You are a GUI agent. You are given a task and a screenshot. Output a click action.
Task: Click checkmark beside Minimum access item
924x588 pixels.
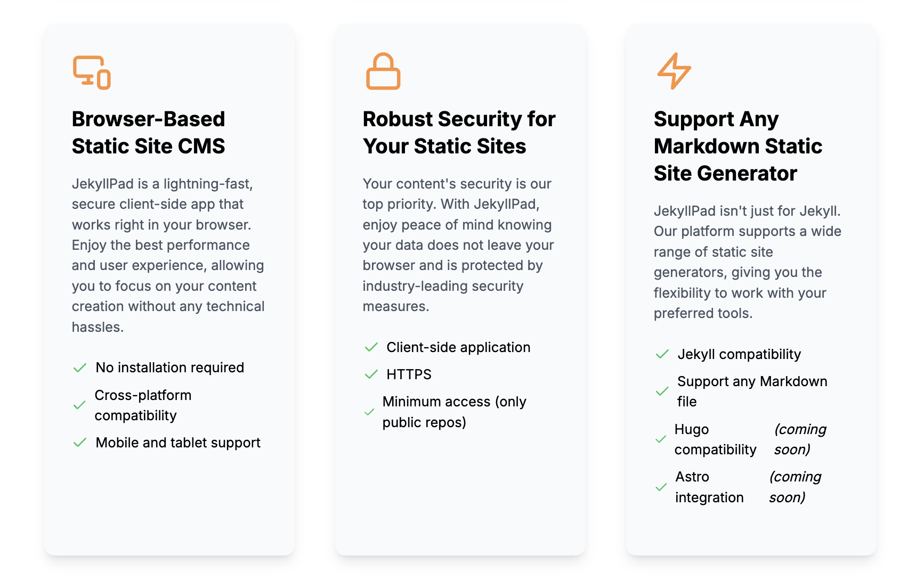click(369, 412)
